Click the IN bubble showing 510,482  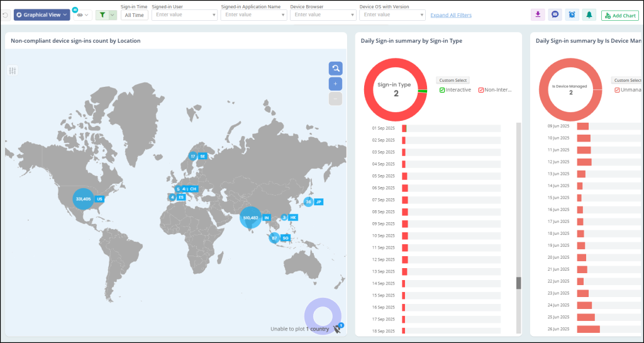(x=250, y=218)
